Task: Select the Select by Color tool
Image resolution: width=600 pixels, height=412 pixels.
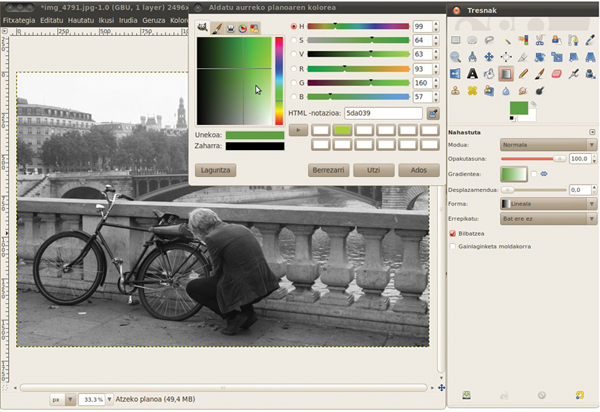Action: coord(523,40)
